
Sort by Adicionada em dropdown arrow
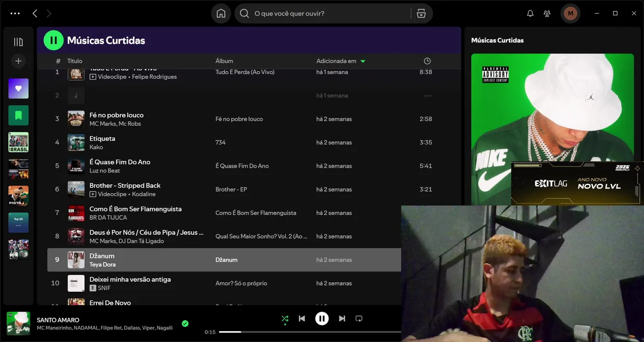coord(363,61)
